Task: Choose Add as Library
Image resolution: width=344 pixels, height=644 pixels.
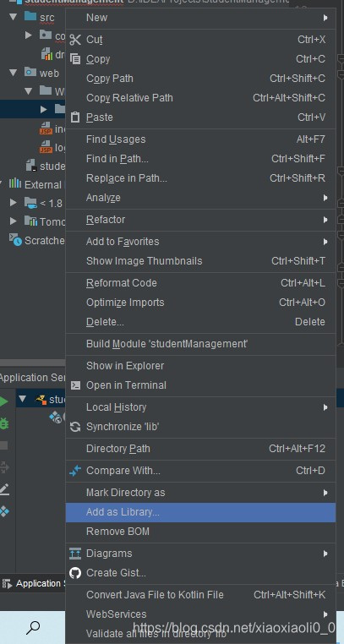Action: pos(200,512)
